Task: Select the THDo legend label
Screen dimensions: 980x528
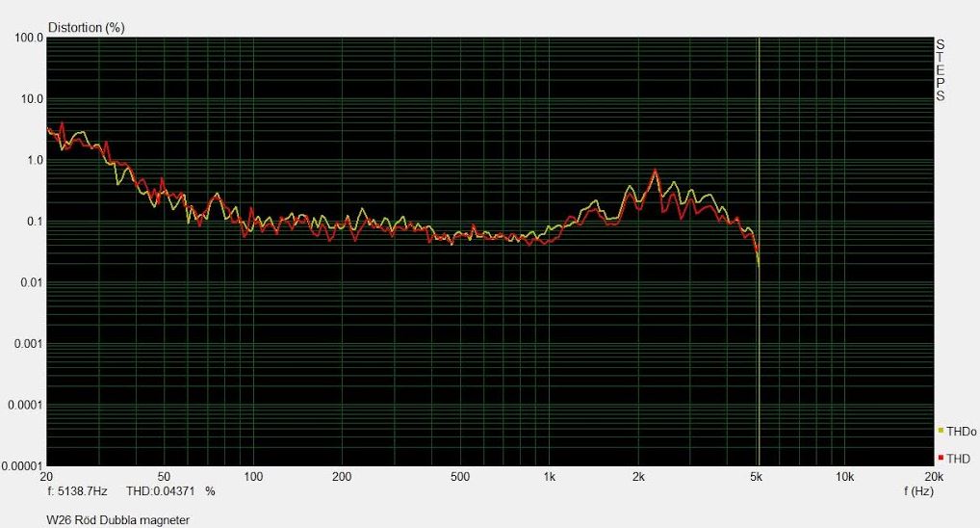Action: coord(961,432)
